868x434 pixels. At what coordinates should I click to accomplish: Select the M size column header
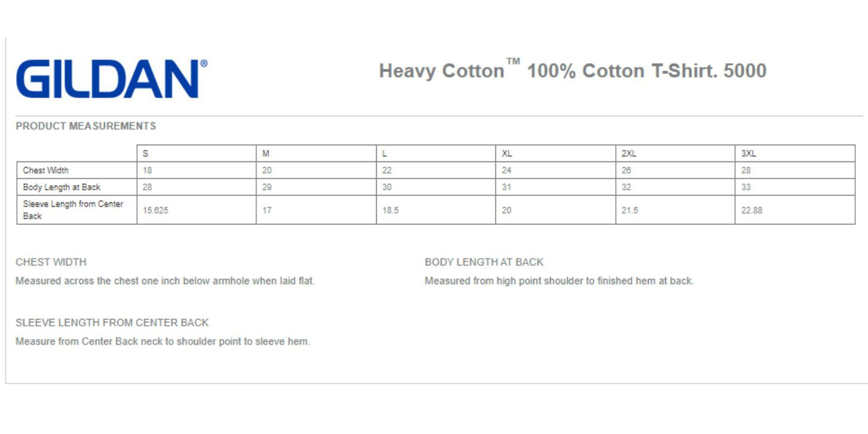tap(266, 154)
